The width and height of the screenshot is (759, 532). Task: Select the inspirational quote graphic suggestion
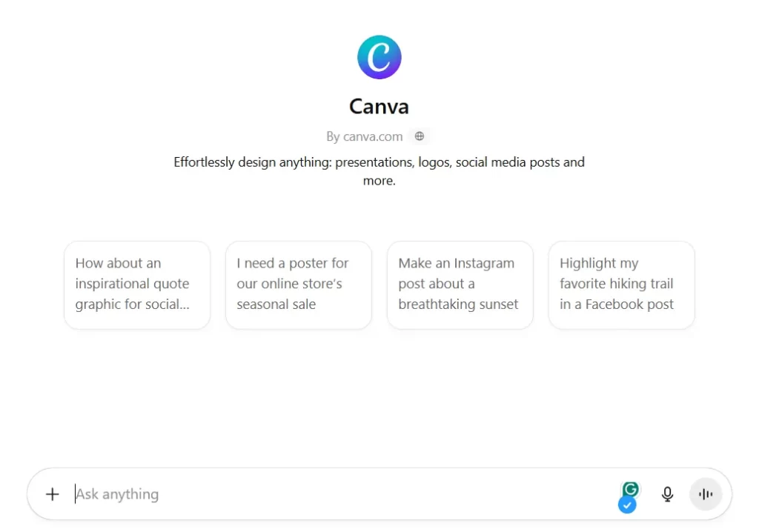point(137,285)
